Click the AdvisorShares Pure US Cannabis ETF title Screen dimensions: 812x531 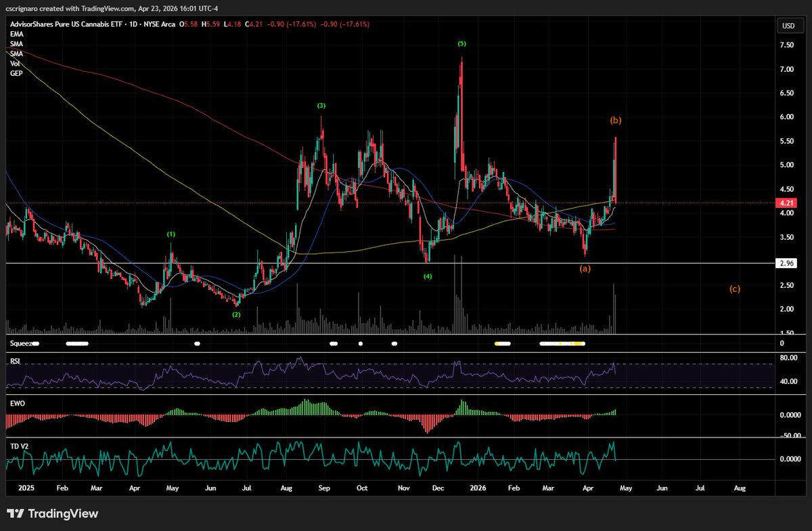click(x=66, y=24)
